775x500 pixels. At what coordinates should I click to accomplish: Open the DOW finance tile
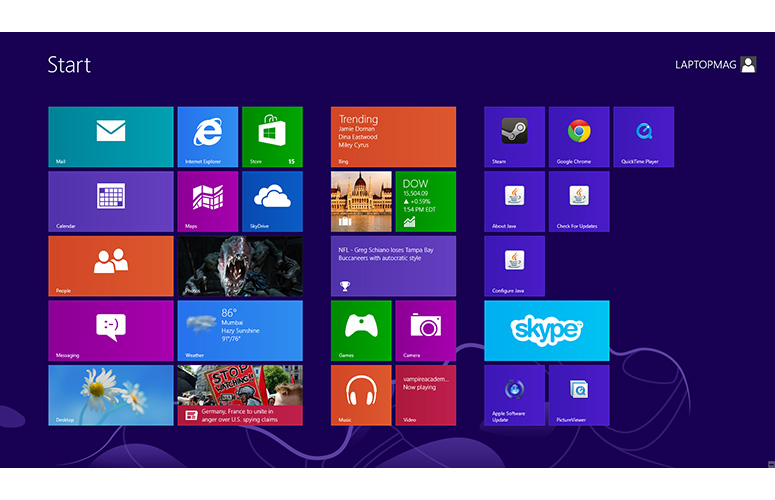point(426,202)
